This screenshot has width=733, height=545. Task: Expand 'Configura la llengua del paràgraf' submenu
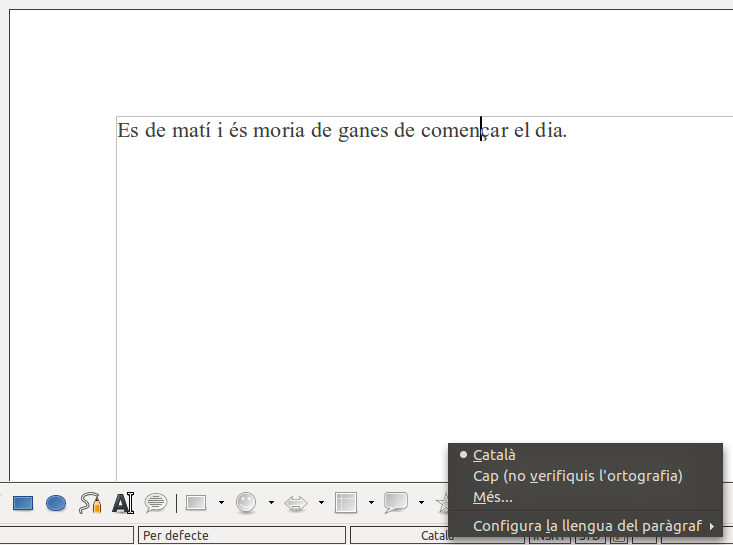coord(590,526)
